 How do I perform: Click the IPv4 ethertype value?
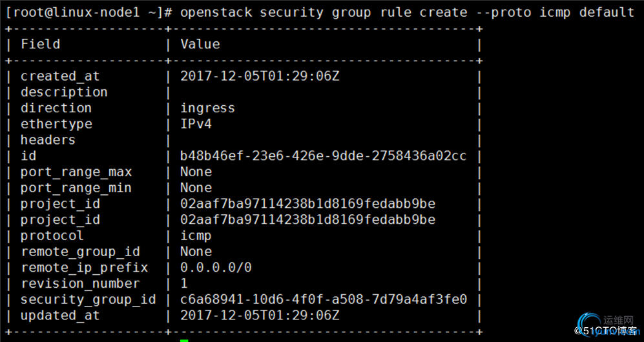196,124
